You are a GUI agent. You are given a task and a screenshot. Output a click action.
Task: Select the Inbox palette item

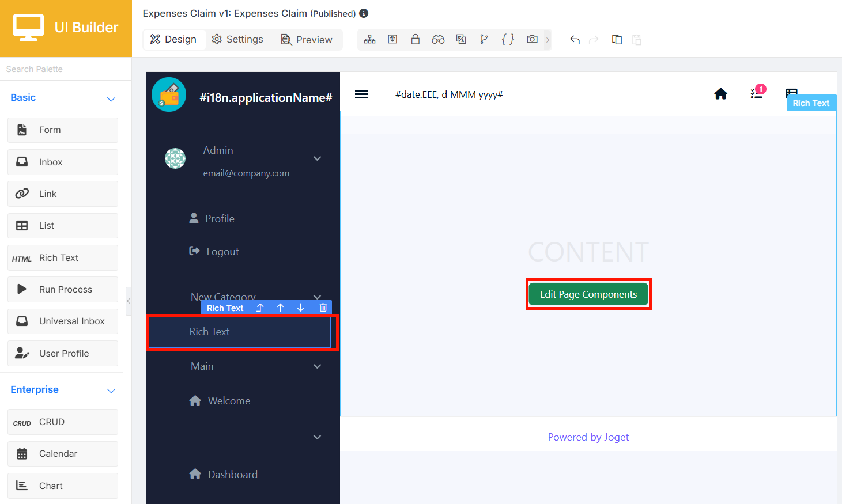click(63, 162)
